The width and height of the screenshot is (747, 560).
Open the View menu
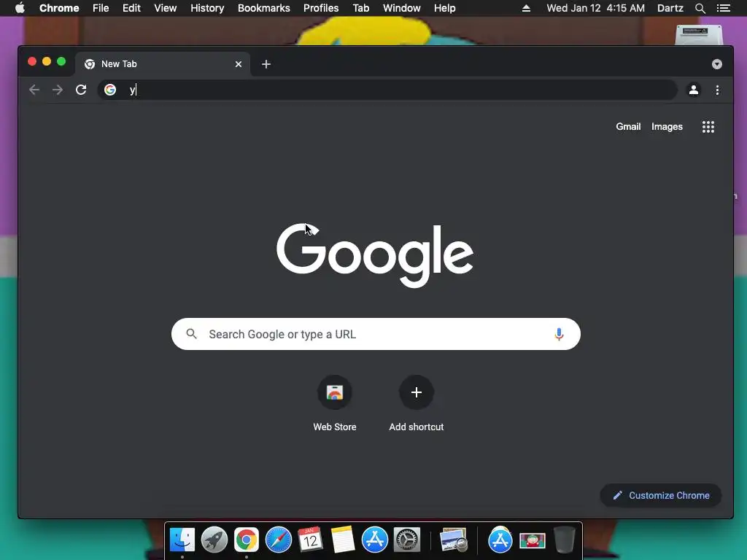166,8
